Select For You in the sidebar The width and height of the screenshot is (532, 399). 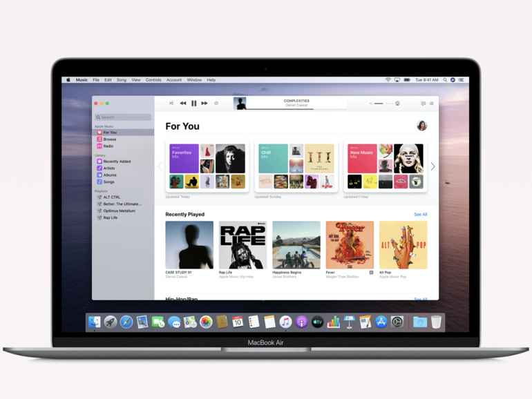click(123, 133)
